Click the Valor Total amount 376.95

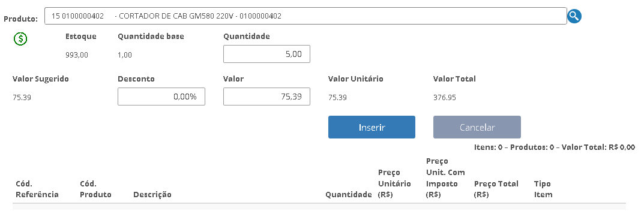pyautogui.click(x=444, y=98)
